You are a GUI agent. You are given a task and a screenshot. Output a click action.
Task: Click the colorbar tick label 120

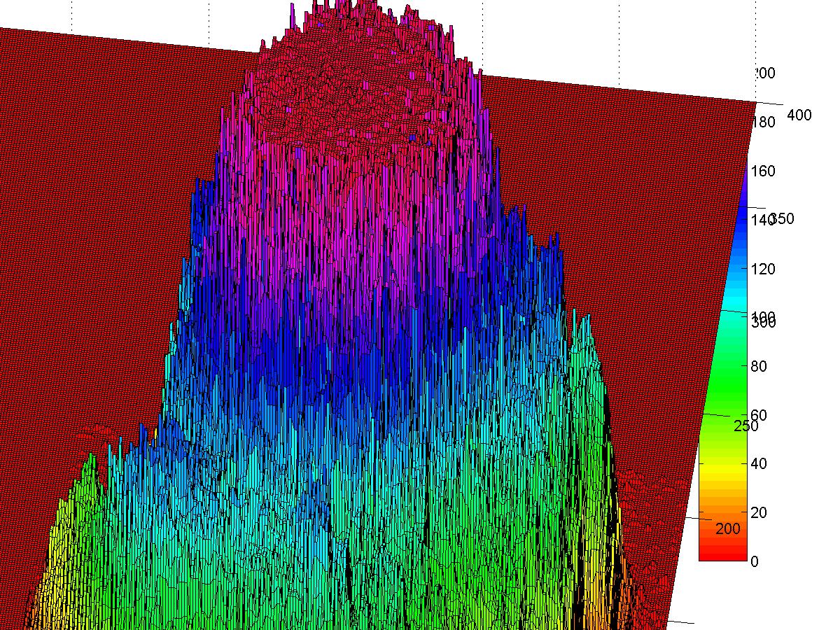coord(762,269)
